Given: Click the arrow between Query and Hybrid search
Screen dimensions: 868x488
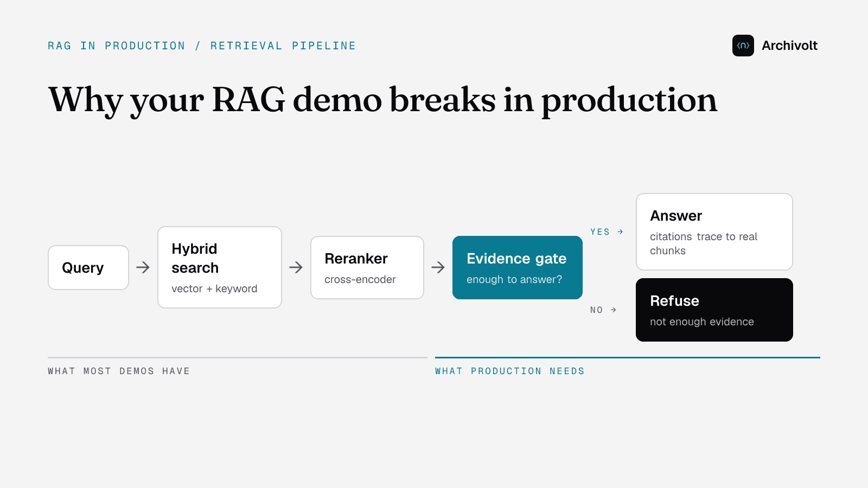Looking at the screenshot, I should pyautogui.click(x=143, y=267).
